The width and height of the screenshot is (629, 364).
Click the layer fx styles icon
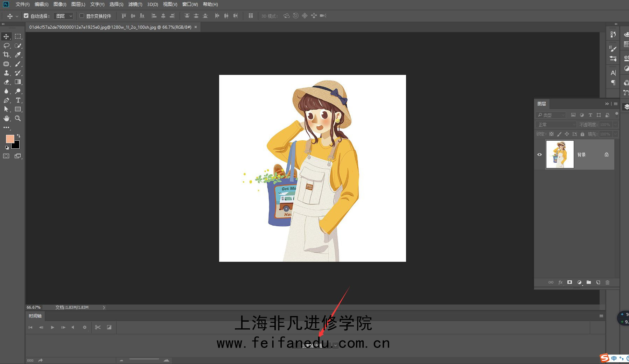(560, 282)
